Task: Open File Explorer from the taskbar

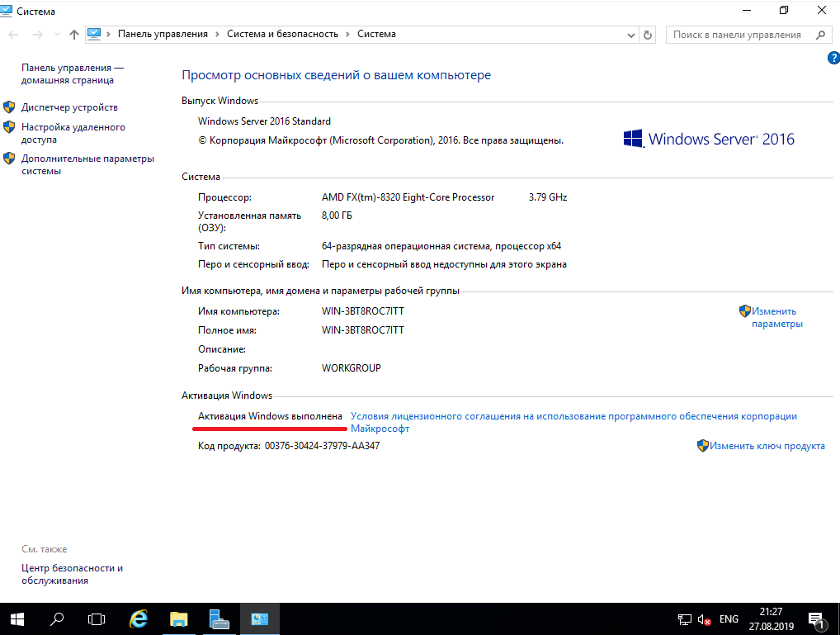Action: pyautogui.click(x=179, y=618)
